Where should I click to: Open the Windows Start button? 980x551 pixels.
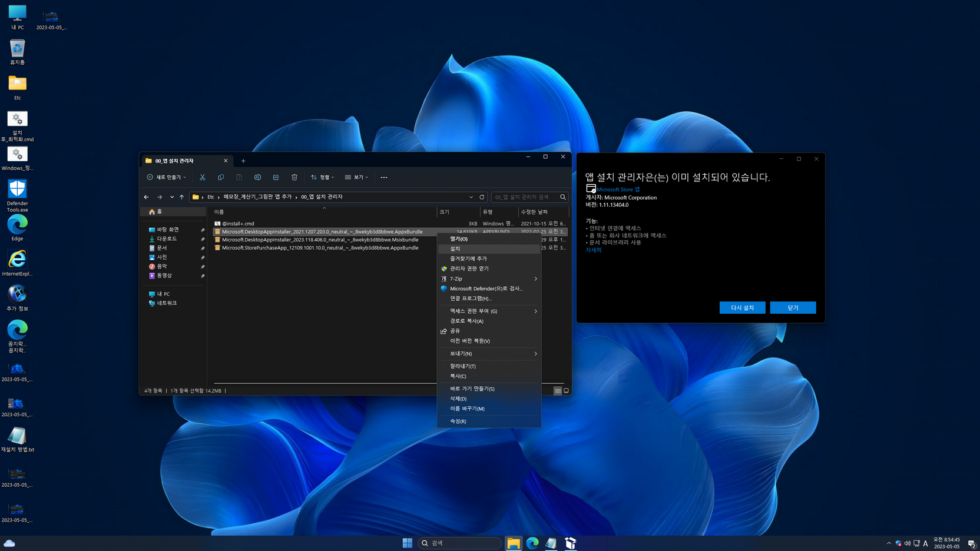408,543
